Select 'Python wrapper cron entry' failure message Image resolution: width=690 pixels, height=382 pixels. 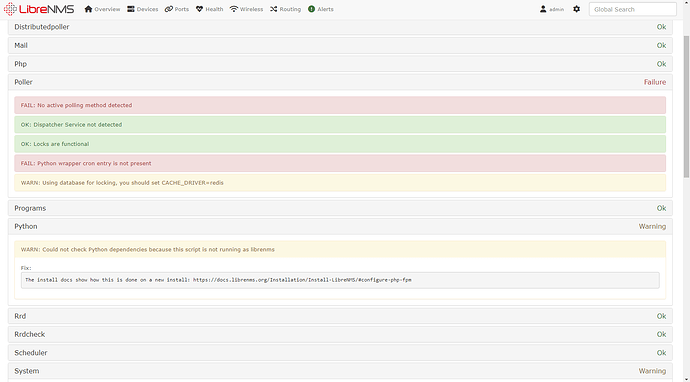(x=340, y=163)
